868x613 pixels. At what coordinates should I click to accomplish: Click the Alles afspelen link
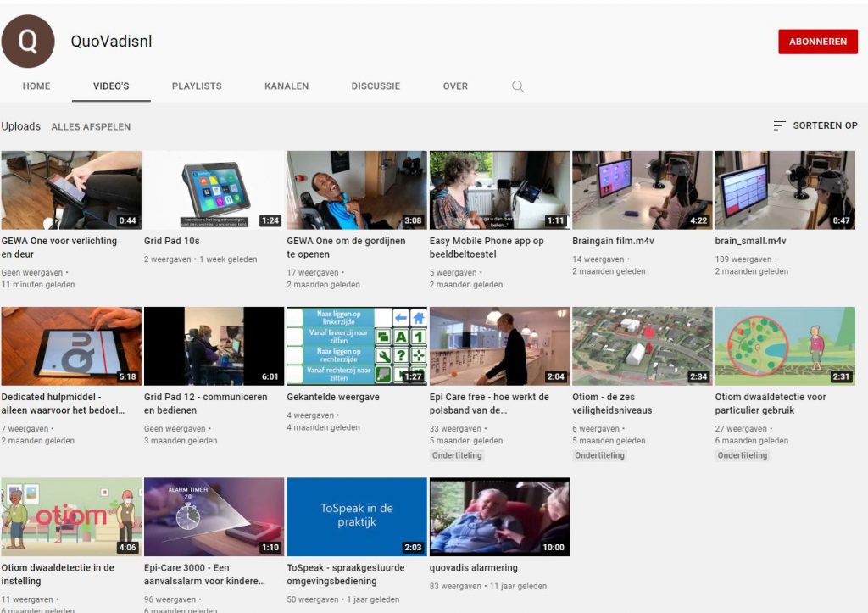pos(91,127)
